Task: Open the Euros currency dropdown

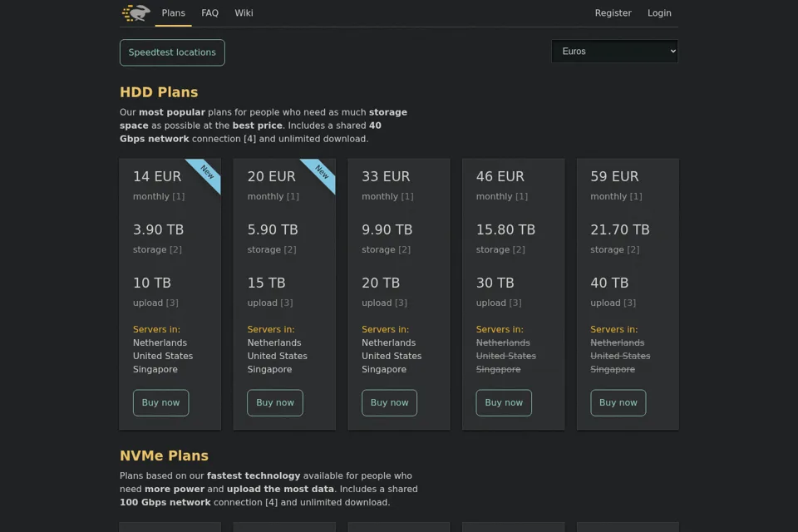Action: pyautogui.click(x=614, y=52)
